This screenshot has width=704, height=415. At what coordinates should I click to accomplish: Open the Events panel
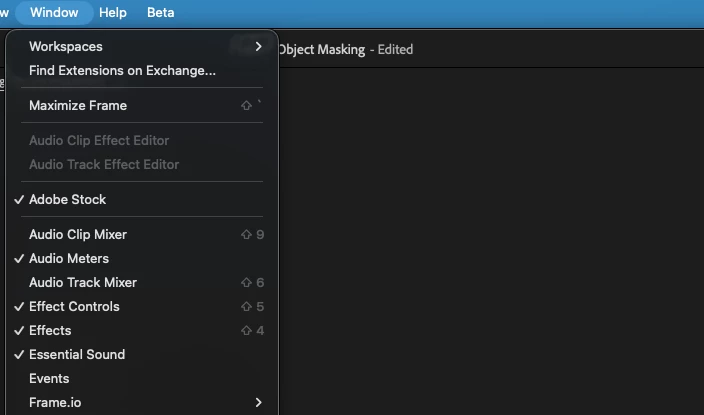(142, 379)
